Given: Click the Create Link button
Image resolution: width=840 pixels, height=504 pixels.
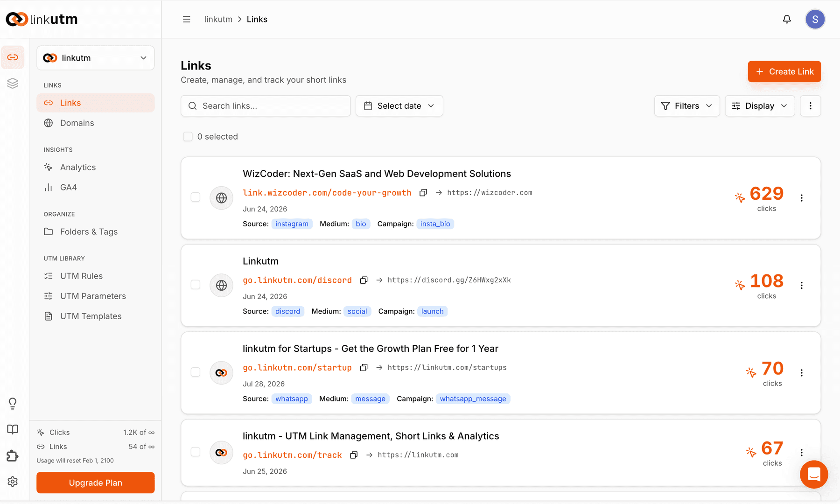Looking at the screenshot, I should point(784,71).
